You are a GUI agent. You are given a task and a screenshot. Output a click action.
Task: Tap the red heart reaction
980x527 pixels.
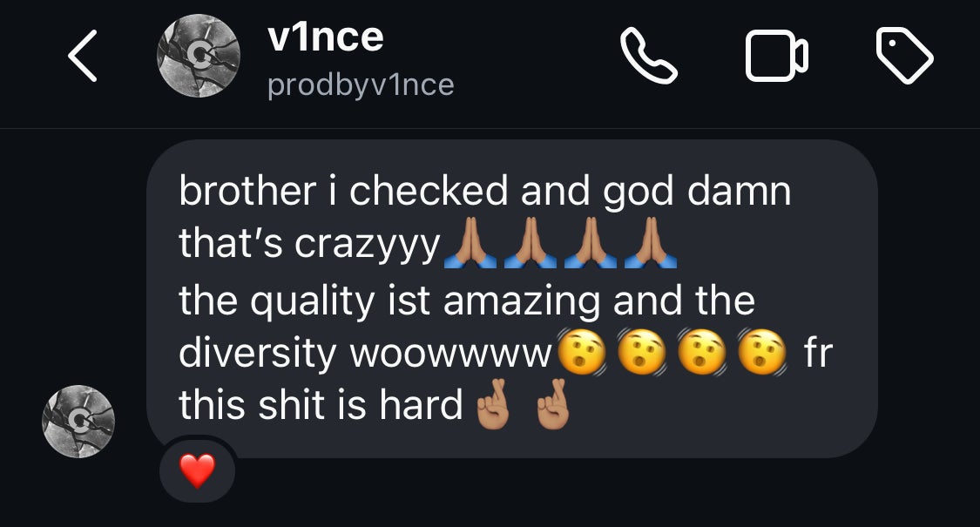tap(198, 470)
